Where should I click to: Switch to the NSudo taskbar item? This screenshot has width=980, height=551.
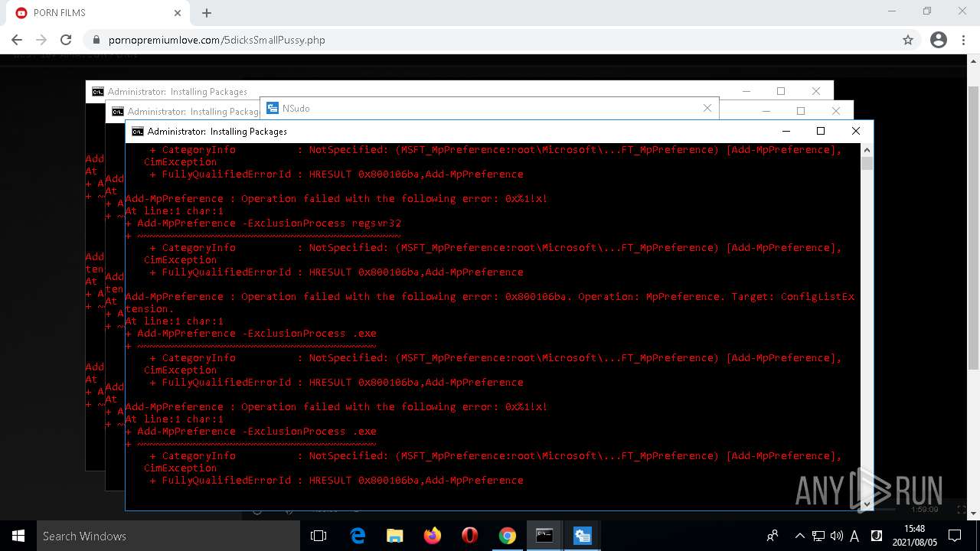coord(582,536)
